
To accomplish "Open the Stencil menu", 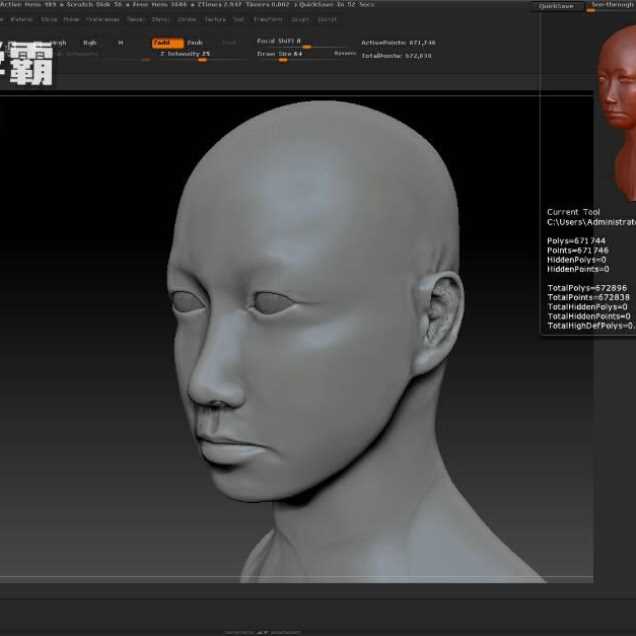I will (160, 19).
